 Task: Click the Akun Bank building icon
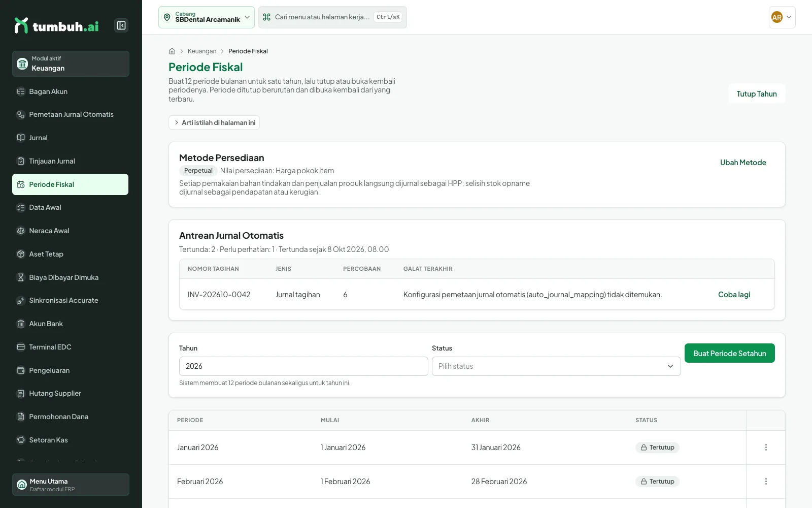point(21,324)
